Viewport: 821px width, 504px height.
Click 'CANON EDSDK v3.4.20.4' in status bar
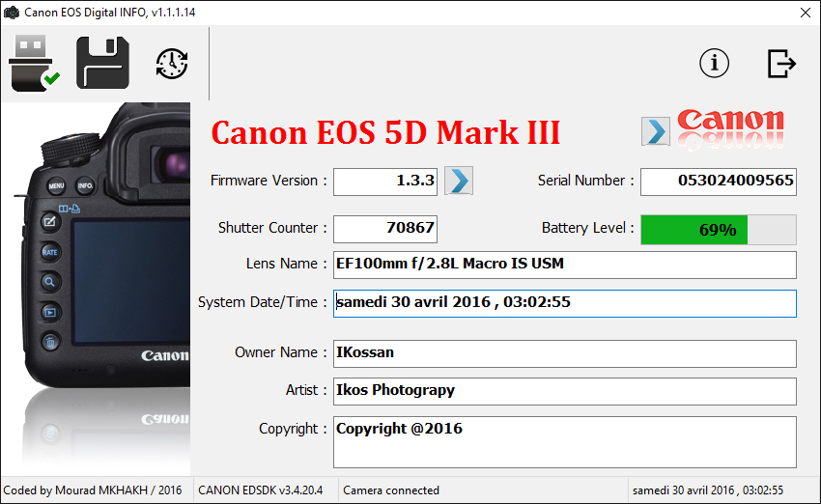tap(260, 490)
